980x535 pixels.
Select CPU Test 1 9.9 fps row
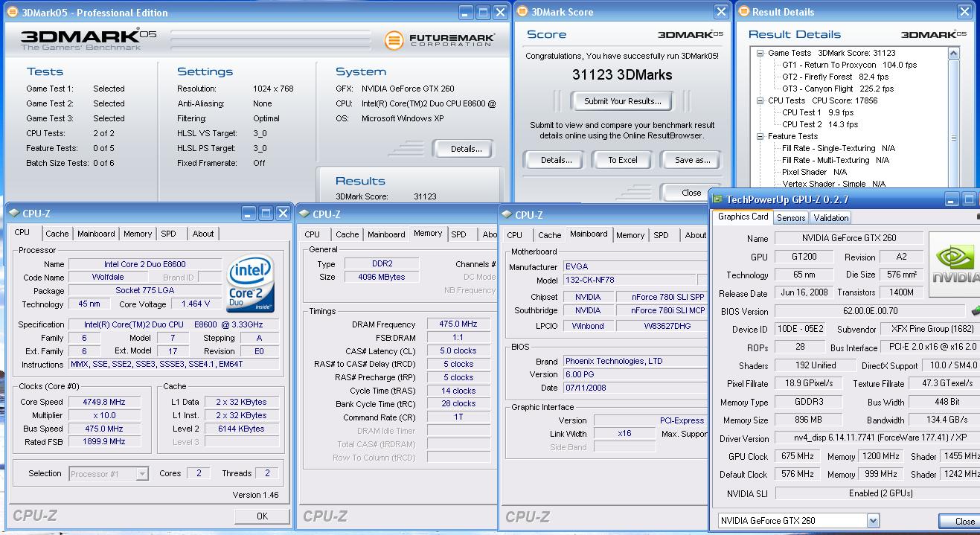(818, 112)
